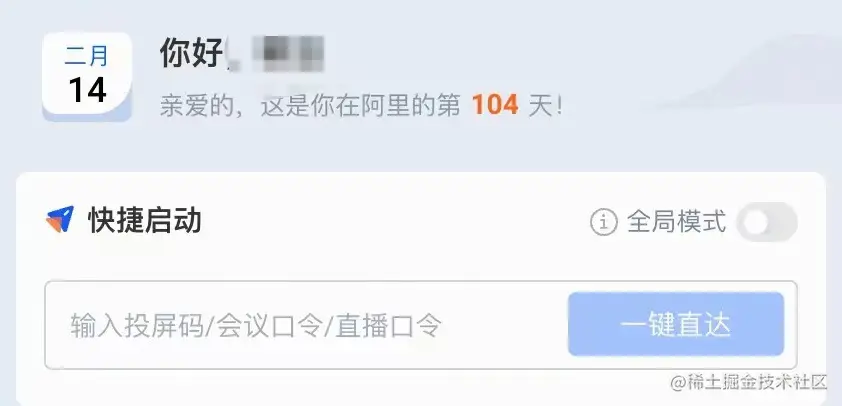Click the 一键直达 button
This screenshot has height=406, width=842.
tap(676, 324)
